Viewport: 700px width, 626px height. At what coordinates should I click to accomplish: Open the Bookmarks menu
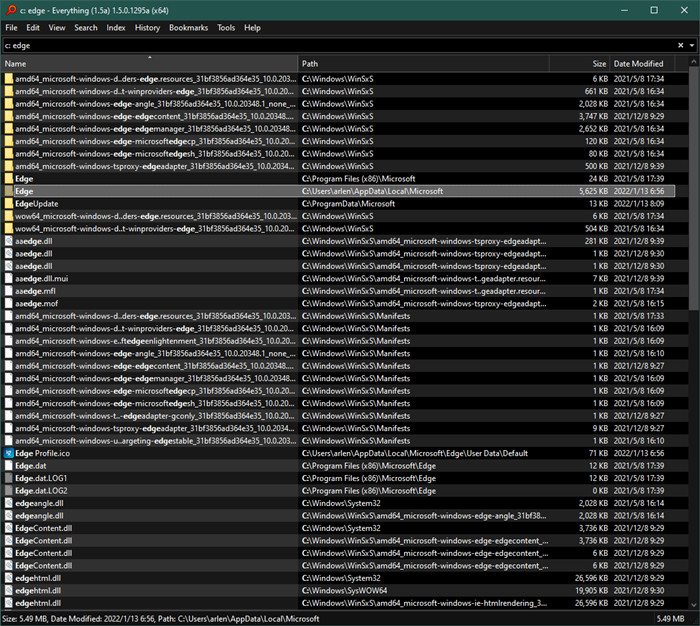coord(188,28)
